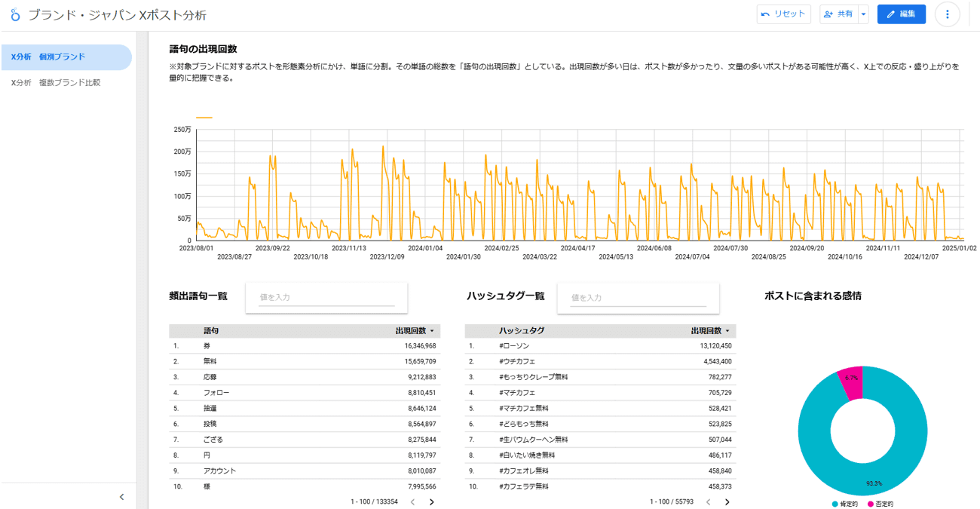Screen dimensions: 980x509
Task: Click the Looker Studio logo icon
Action: click(15, 14)
